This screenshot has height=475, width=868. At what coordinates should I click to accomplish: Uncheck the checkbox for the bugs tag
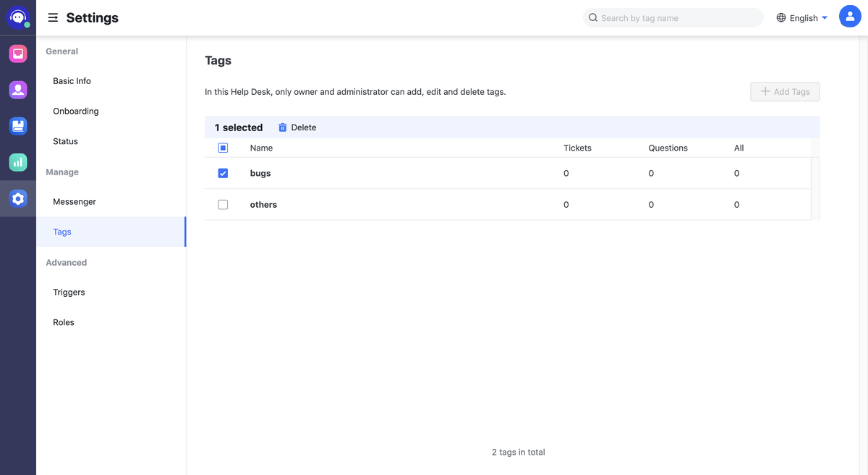click(223, 173)
